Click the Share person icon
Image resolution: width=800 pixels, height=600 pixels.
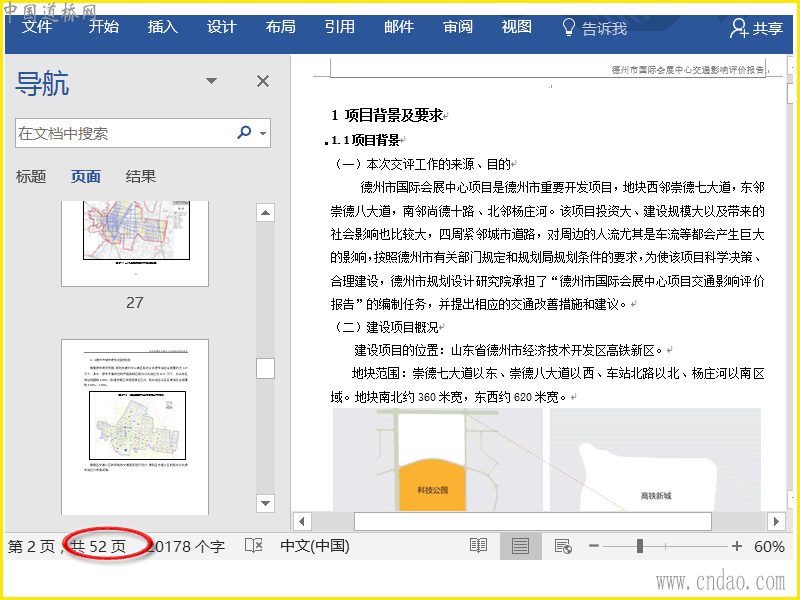click(x=740, y=28)
